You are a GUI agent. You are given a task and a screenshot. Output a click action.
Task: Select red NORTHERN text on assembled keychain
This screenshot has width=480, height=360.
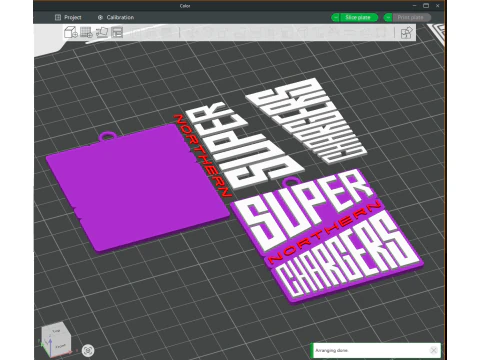pos(325,231)
